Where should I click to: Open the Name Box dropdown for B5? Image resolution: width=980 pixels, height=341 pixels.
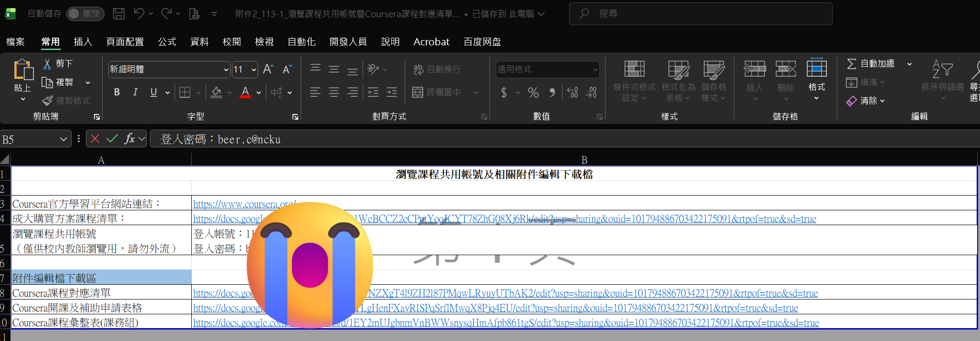click(63, 139)
